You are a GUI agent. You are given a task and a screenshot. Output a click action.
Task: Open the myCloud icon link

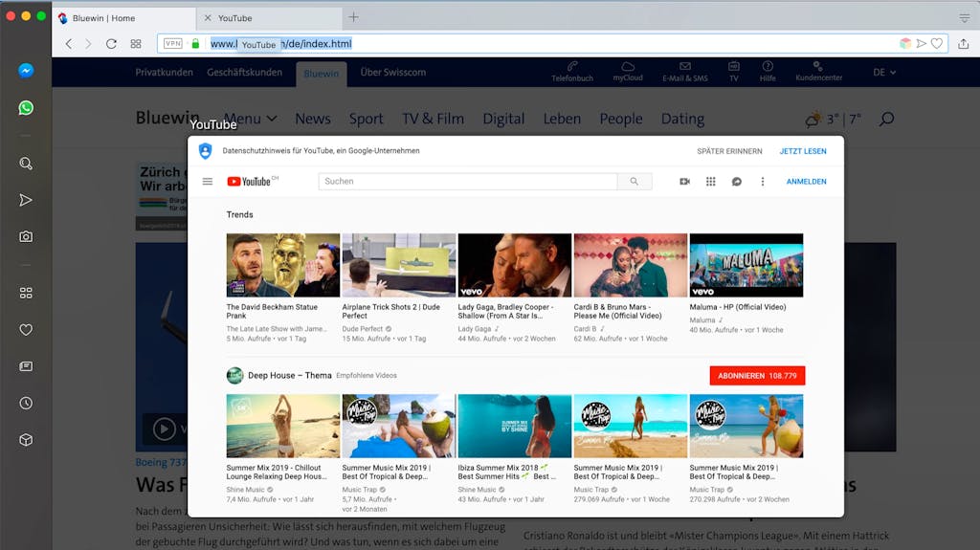[628, 71]
